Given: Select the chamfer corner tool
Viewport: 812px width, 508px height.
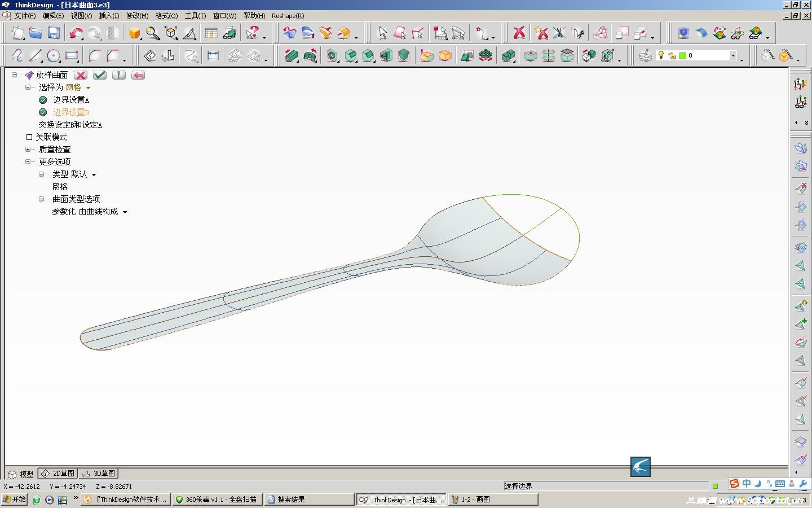Looking at the screenshot, I should click(113, 55).
